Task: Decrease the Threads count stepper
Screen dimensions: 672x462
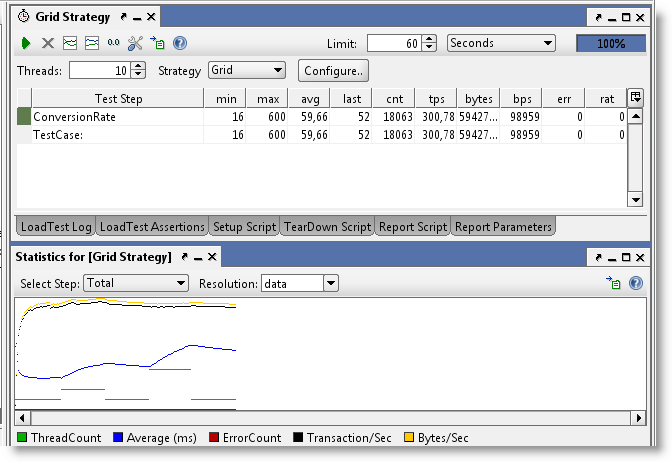Action: [138, 75]
